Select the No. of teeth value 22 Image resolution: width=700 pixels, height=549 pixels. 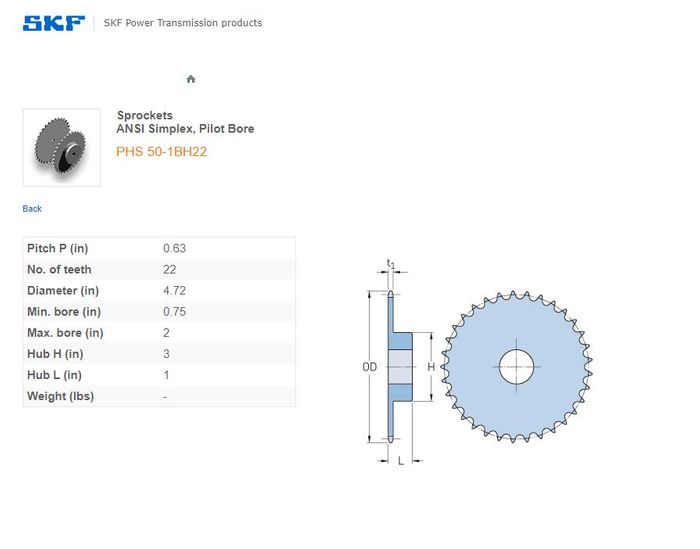click(170, 269)
